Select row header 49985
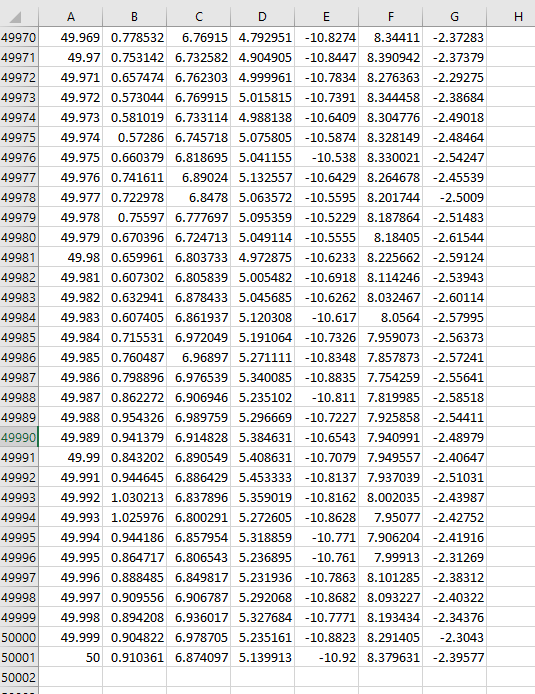 coord(19,338)
